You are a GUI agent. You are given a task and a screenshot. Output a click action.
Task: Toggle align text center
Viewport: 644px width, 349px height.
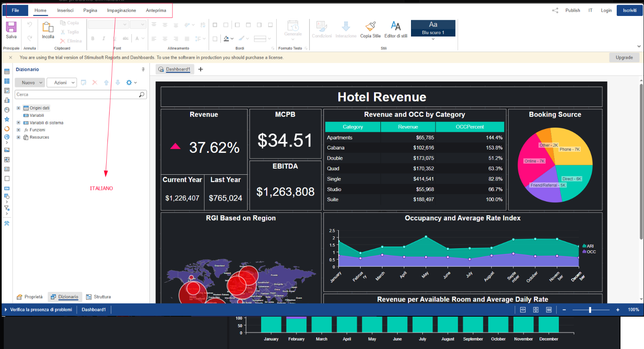tap(165, 39)
